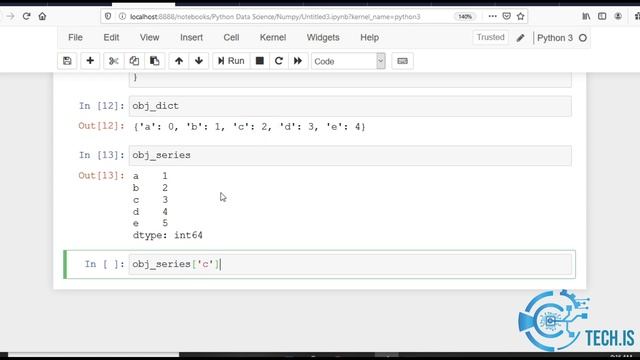Screen dimensions: 640x360
Task: Click the output row 'e 5'
Action: tap(150, 223)
